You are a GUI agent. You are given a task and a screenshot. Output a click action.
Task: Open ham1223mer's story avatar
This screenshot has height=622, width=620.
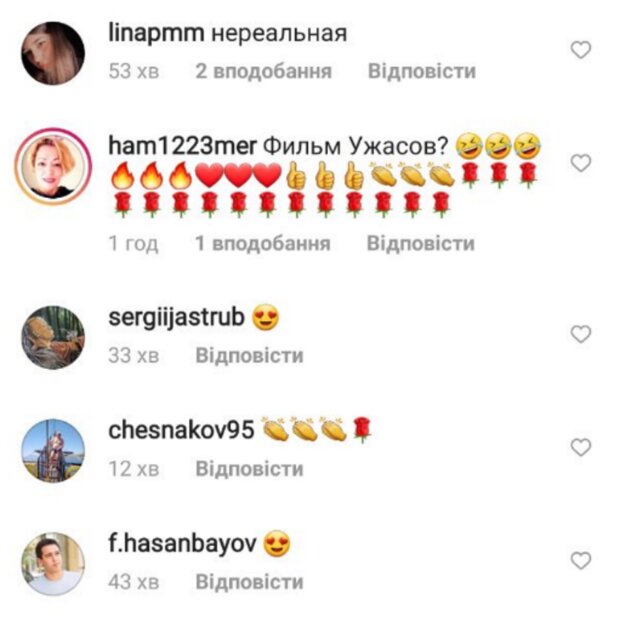tap(53, 166)
